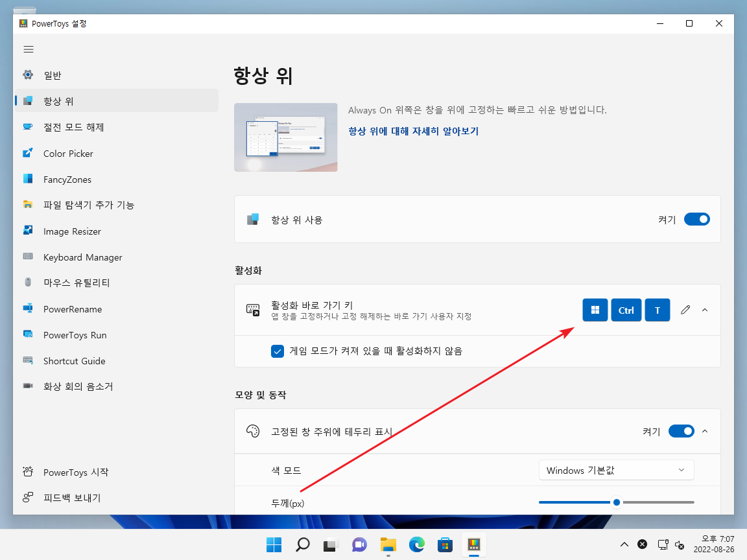This screenshot has height=560, width=747.
Task: Click the Color Picker sidebar icon
Action: point(28,154)
